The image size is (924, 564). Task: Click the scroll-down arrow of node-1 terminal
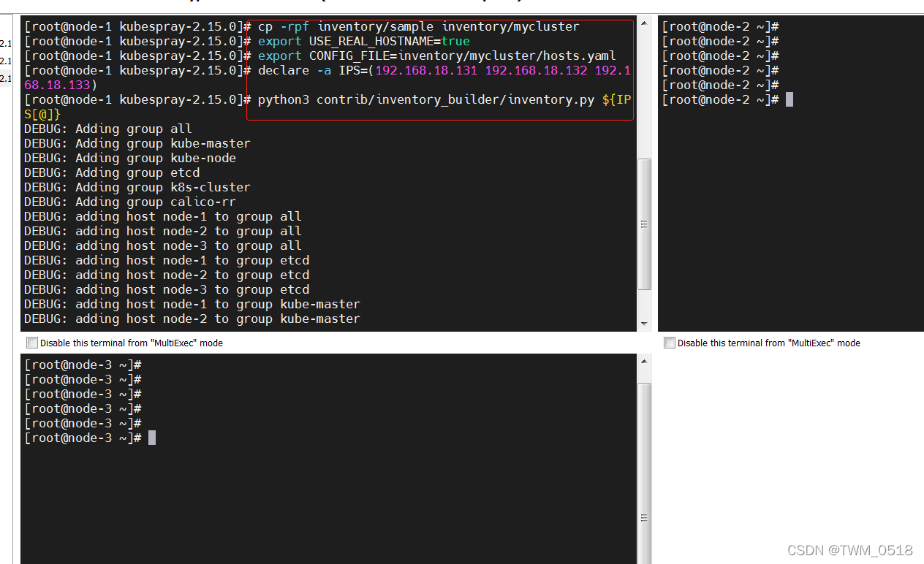644,324
